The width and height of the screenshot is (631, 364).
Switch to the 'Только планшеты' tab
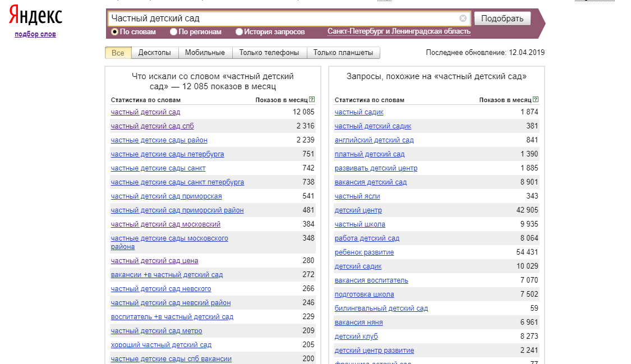(x=343, y=53)
